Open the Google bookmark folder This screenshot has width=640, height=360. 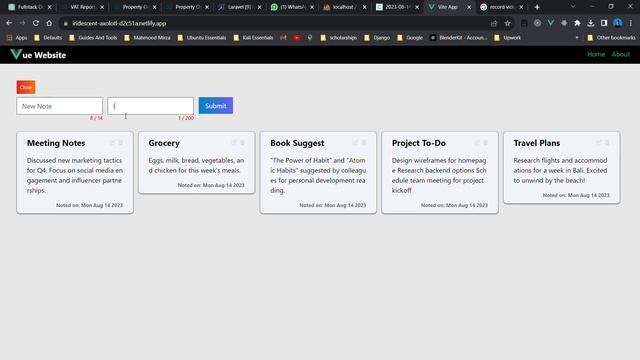pos(410,38)
